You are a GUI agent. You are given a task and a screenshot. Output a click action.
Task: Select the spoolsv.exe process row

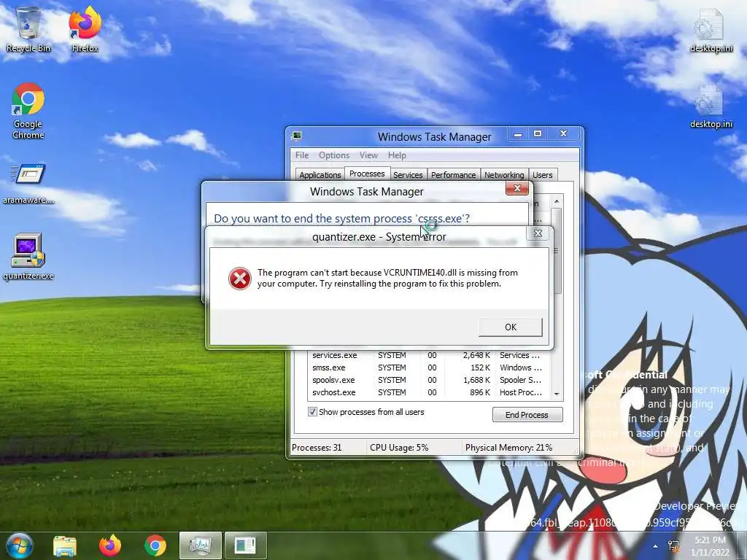tap(430, 380)
